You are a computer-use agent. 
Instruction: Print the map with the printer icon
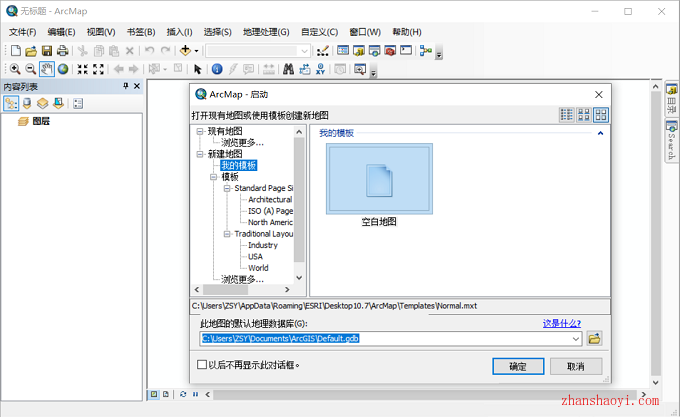62,51
